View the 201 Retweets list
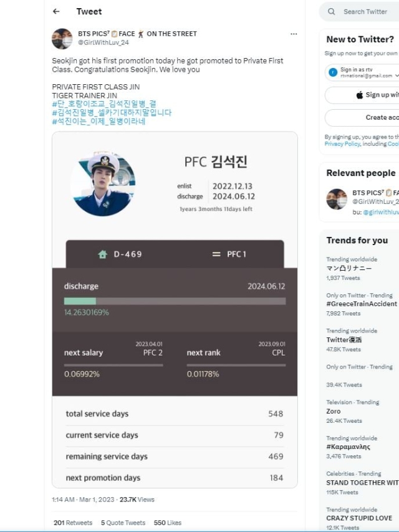The height and width of the screenshot is (532, 399). 73,523
